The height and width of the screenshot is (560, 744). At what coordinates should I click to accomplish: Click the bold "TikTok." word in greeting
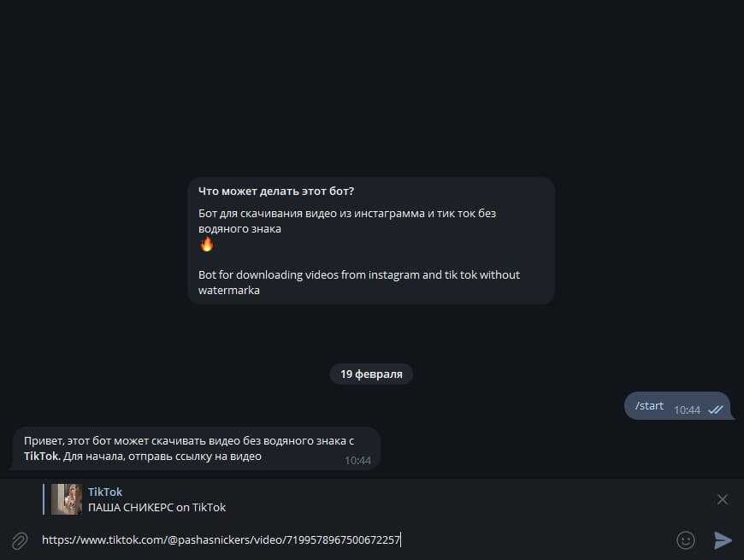pos(41,456)
